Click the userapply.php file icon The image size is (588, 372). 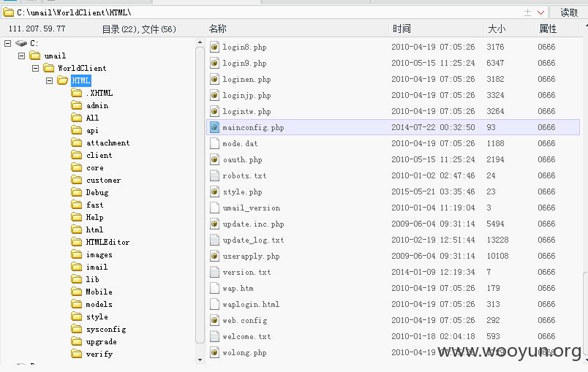pyautogui.click(x=214, y=257)
